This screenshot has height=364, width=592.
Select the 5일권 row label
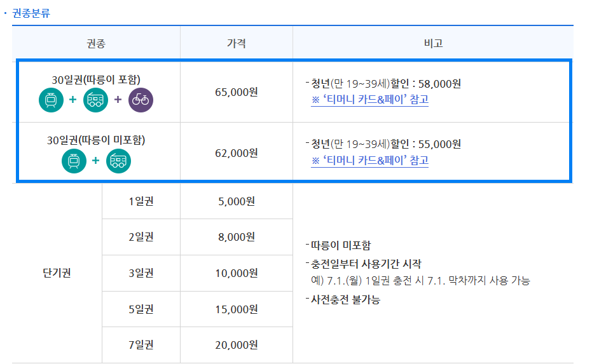pos(141,309)
